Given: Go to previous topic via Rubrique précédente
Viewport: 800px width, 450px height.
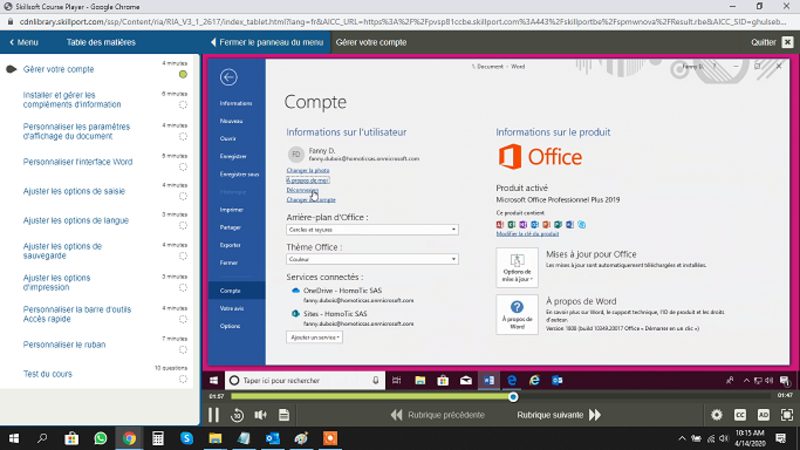Looking at the screenshot, I should click(x=438, y=415).
